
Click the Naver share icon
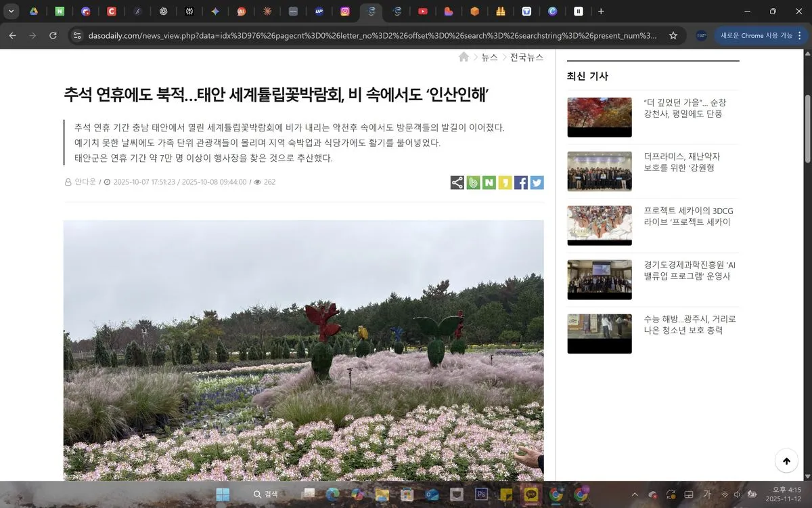(x=489, y=182)
